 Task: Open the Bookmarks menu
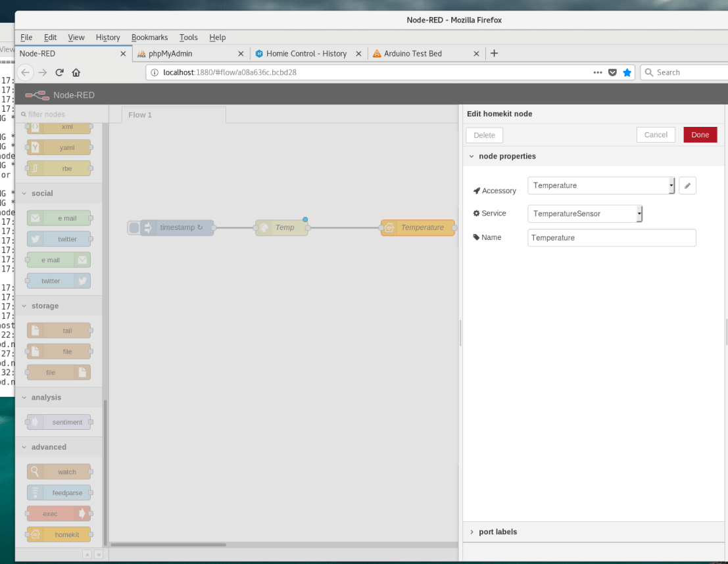(149, 37)
